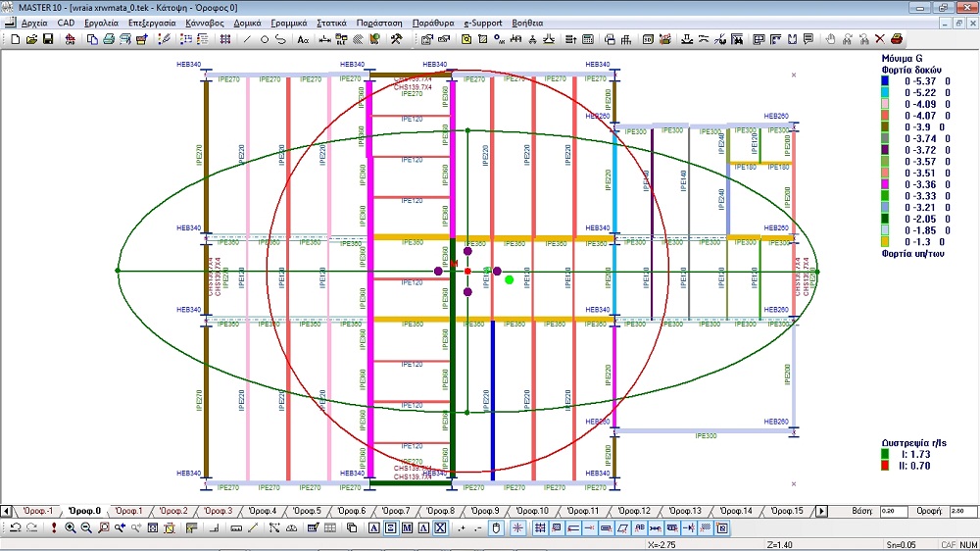Click the Οροφή value input field
Viewport: 980px width, 551px height.
962,511
